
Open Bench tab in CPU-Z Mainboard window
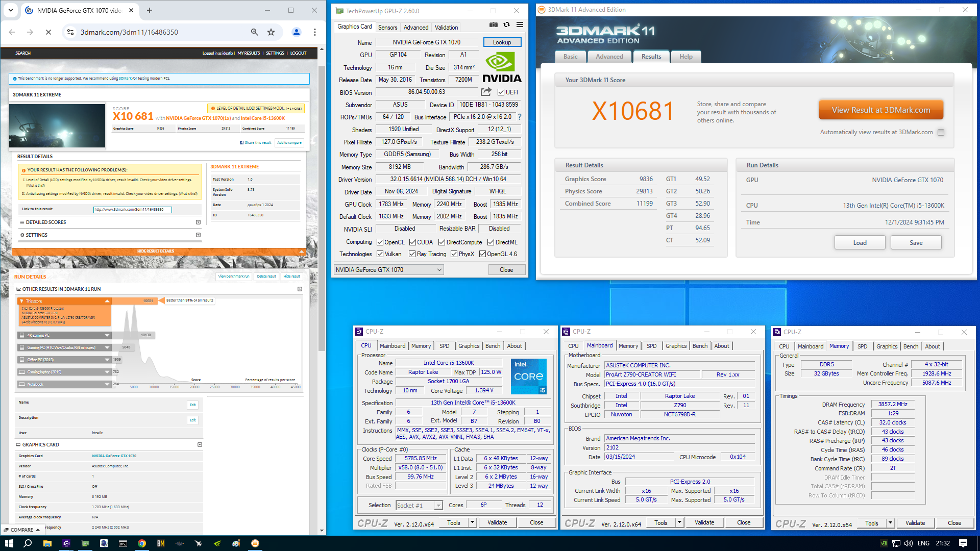coord(700,346)
